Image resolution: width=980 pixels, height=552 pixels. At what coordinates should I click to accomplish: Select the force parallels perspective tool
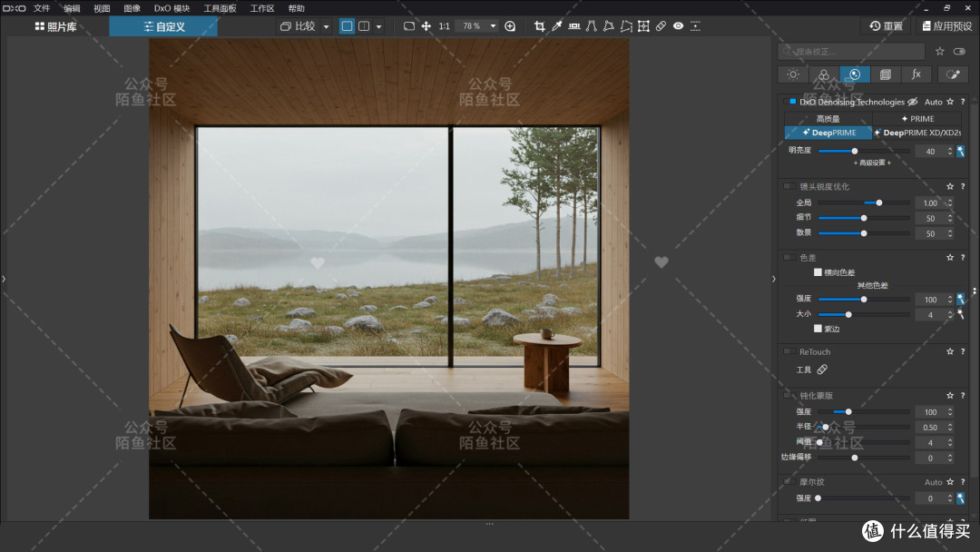click(592, 26)
